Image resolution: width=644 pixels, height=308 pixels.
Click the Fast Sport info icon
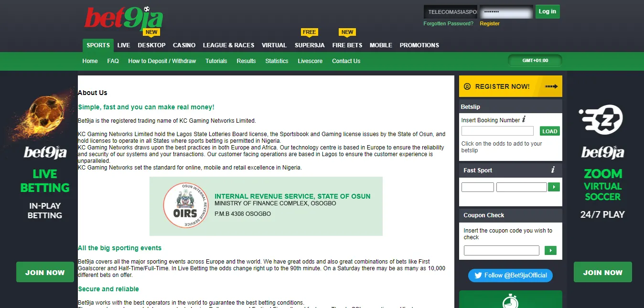coord(553,170)
